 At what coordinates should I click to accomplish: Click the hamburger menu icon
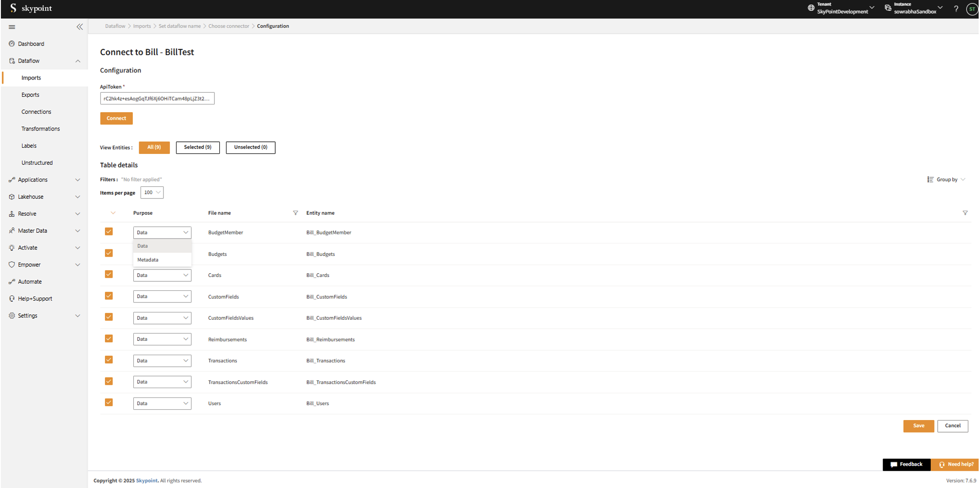(12, 27)
